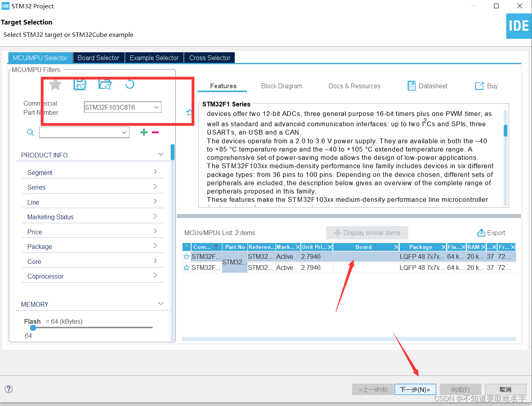
Task: Select first row LQFP 48 package cell
Action: (x=422, y=256)
